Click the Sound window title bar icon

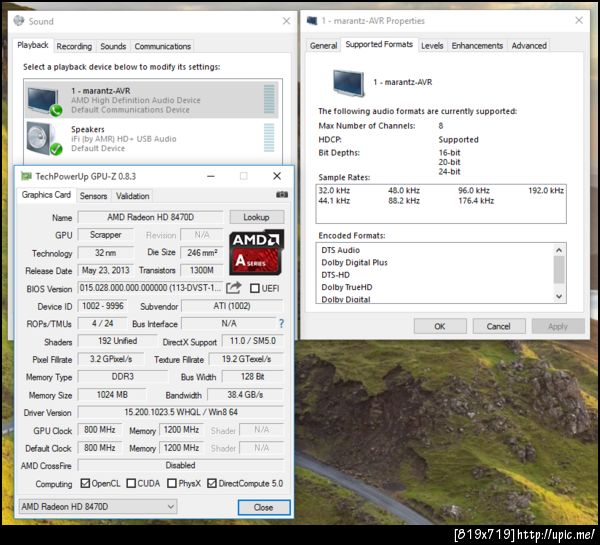[x=19, y=21]
